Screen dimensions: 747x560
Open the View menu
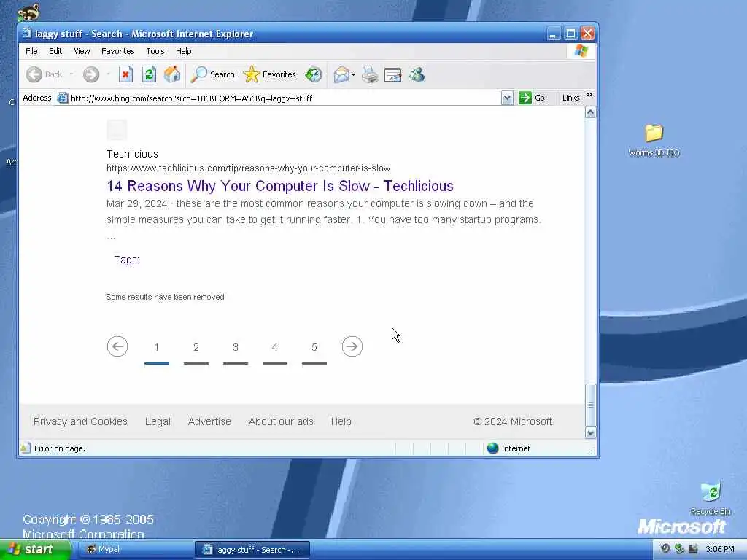[x=82, y=51]
